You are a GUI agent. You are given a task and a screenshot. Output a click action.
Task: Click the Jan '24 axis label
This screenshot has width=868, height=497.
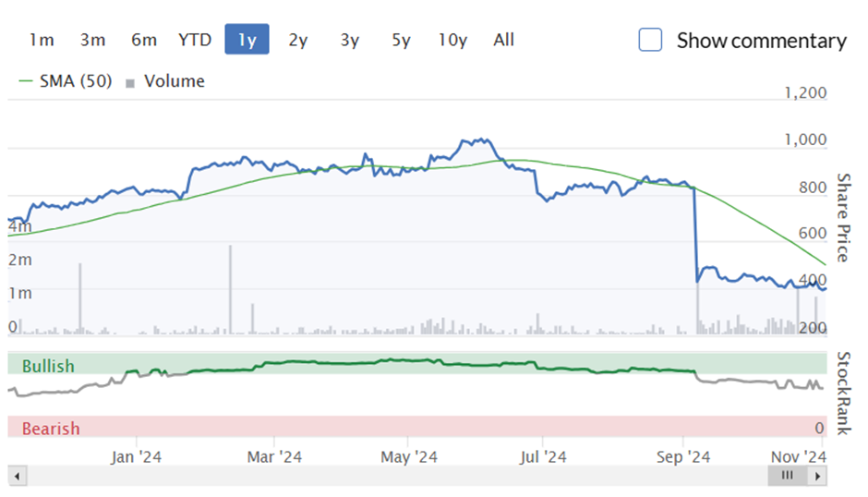pos(136,456)
